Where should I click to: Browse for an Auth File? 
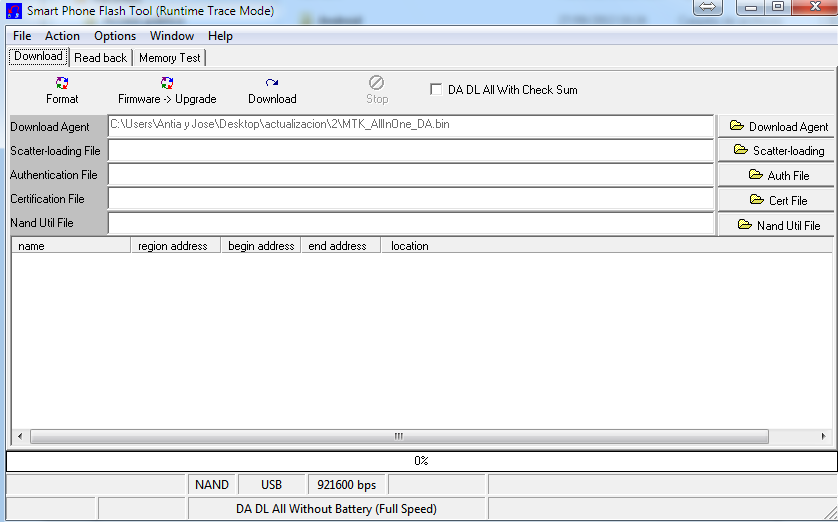pos(778,175)
